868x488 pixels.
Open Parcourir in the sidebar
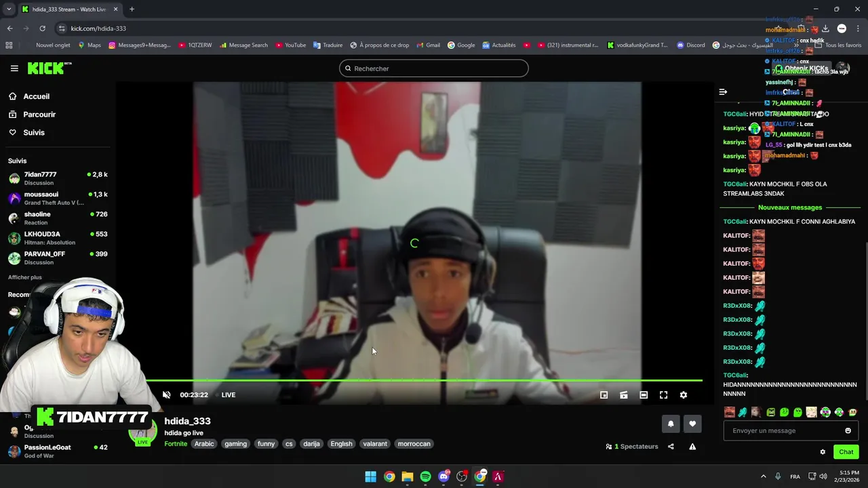(39, 115)
